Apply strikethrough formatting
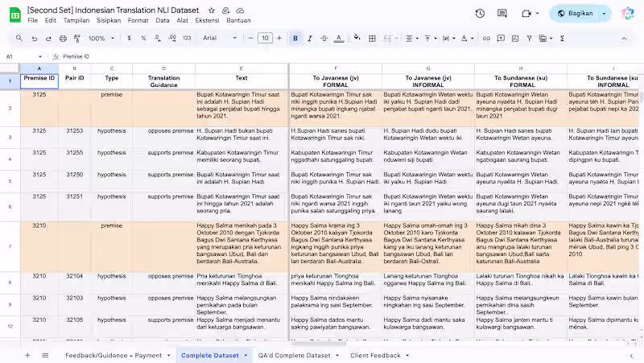The height and width of the screenshot is (363, 644). [324, 38]
